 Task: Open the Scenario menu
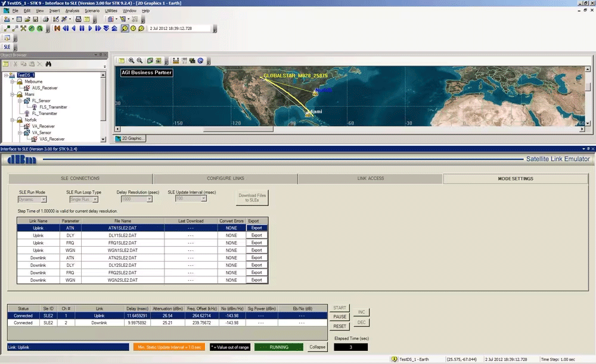[x=92, y=11]
